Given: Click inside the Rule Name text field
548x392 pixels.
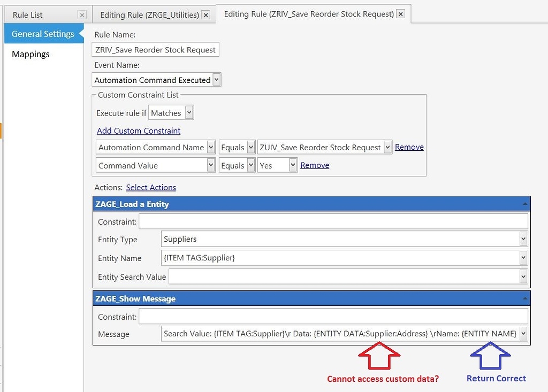Looking at the screenshot, I should coord(155,49).
